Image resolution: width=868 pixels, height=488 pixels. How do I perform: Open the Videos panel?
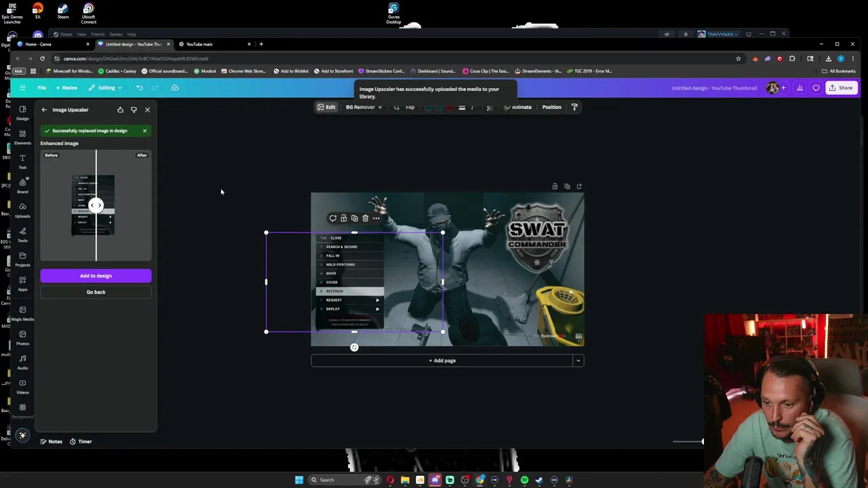tap(22, 386)
